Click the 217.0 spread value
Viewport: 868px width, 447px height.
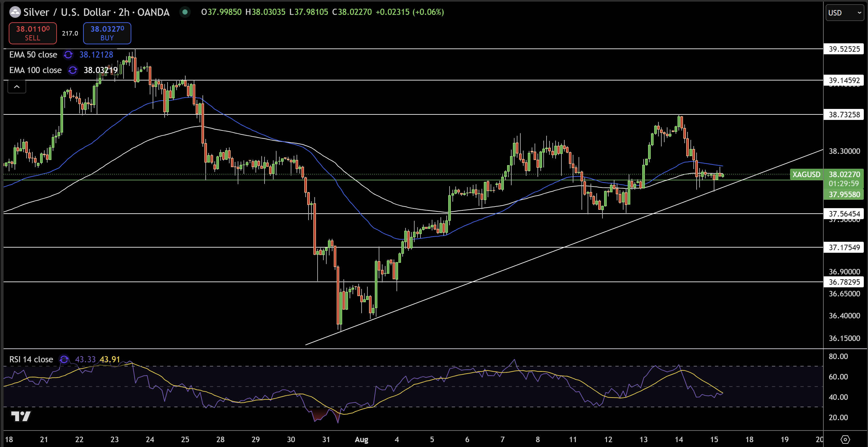[70, 33]
